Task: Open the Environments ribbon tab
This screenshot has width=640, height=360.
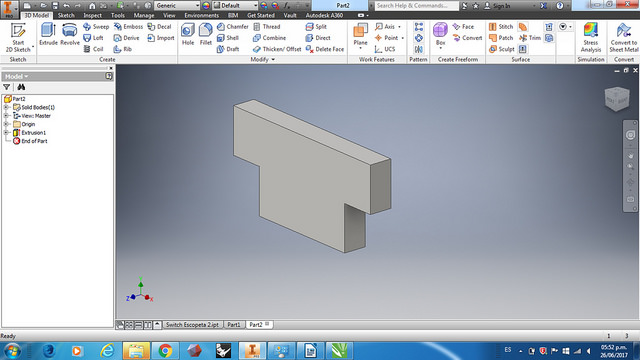Action: pos(202,16)
